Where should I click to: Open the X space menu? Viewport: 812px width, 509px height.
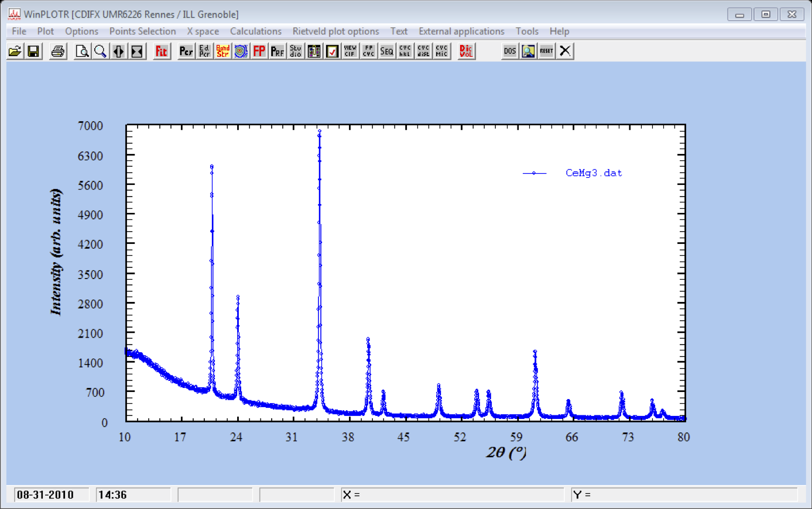203,32
